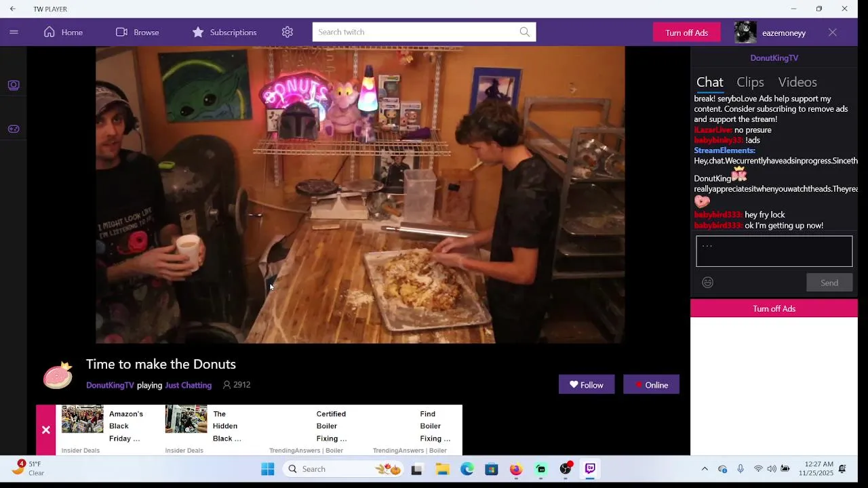Viewport: 868px width, 488px height.
Task: Open the Windows Start menu
Action: [x=268, y=469]
